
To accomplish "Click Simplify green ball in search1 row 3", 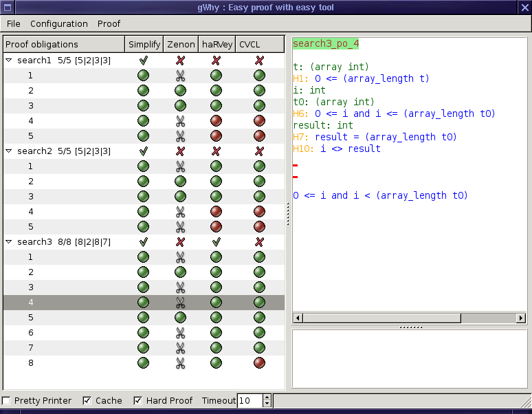I will (144, 105).
